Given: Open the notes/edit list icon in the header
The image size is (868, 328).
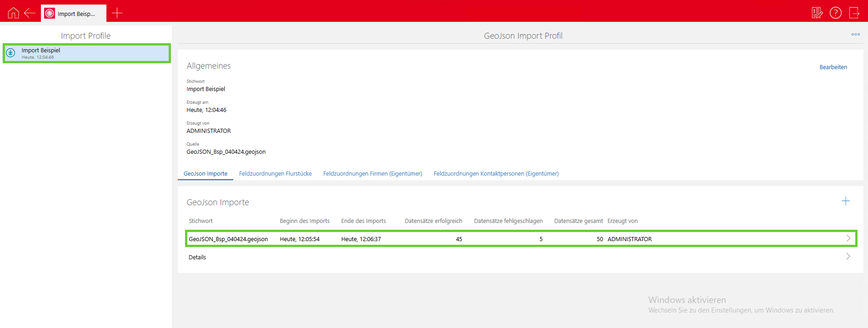Looking at the screenshot, I should [817, 13].
